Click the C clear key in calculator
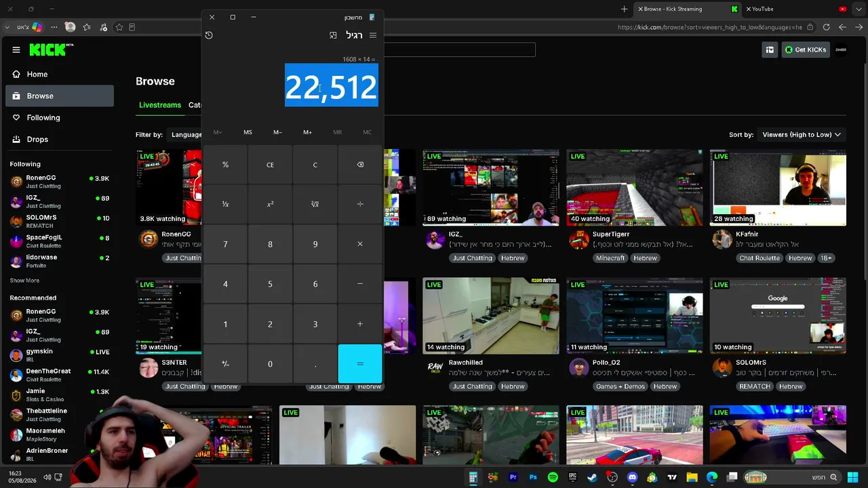 pyautogui.click(x=315, y=165)
